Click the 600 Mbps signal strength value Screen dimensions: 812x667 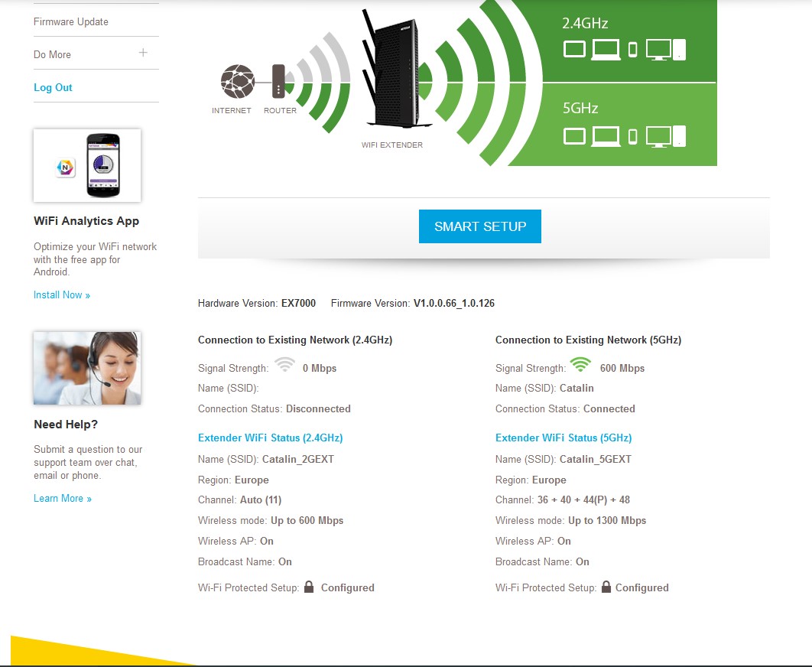(x=622, y=369)
